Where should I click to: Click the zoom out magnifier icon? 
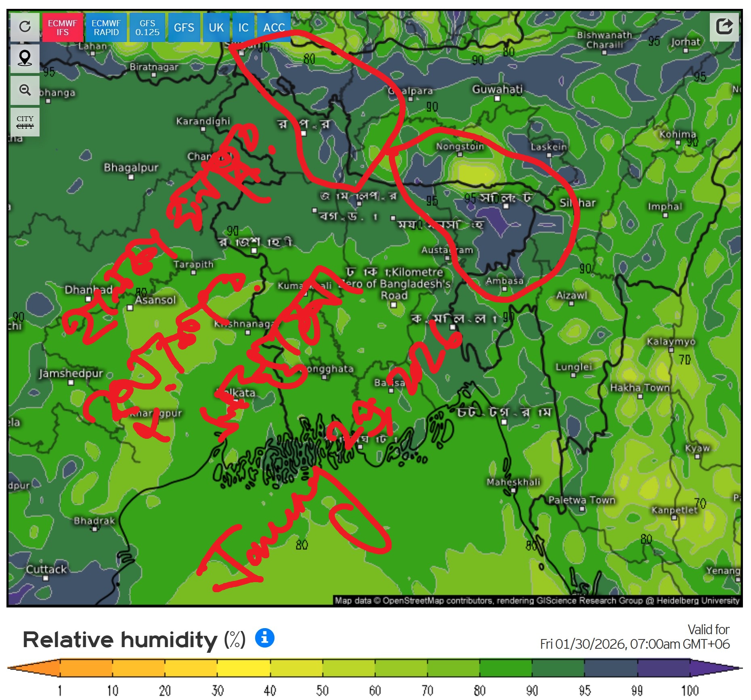25,90
